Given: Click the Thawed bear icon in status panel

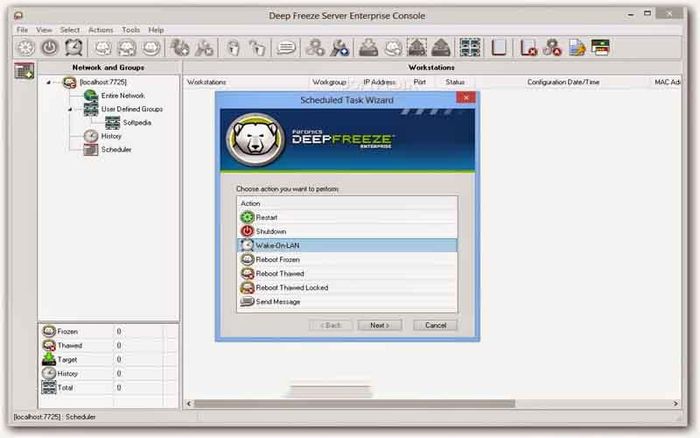Looking at the screenshot, I should pyautogui.click(x=49, y=345).
